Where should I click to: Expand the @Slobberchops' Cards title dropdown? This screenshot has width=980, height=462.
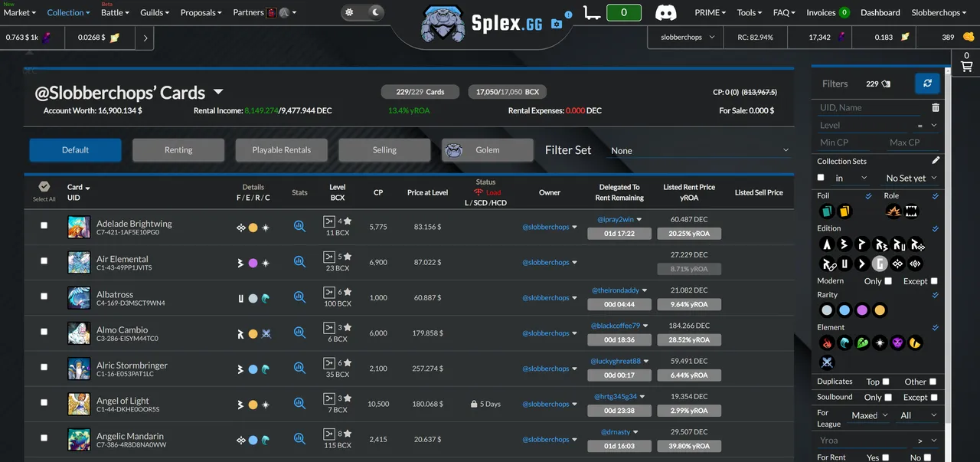point(218,92)
